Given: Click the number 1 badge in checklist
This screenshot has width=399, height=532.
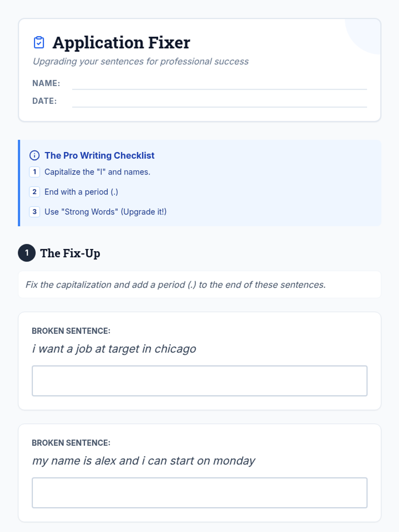Looking at the screenshot, I should click(x=35, y=172).
